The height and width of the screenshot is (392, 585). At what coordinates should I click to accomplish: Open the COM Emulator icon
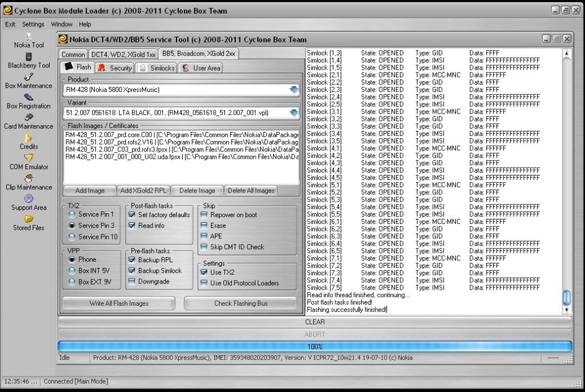pos(29,158)
